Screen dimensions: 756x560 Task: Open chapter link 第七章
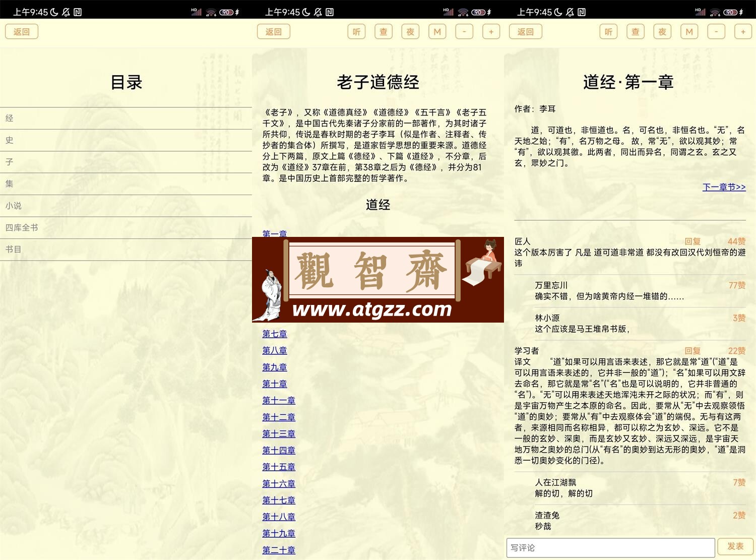pos(275,334)
